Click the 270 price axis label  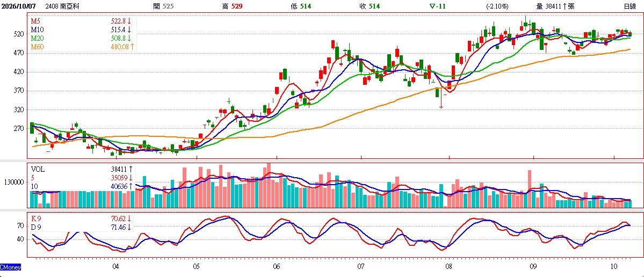point(20,128)
